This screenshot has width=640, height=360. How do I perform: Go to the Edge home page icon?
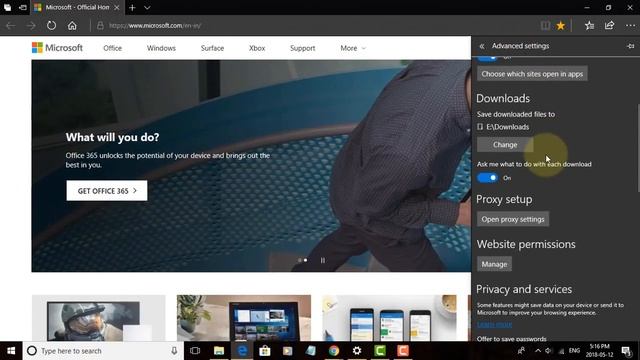pyautogui.click(x=72, y=25)
